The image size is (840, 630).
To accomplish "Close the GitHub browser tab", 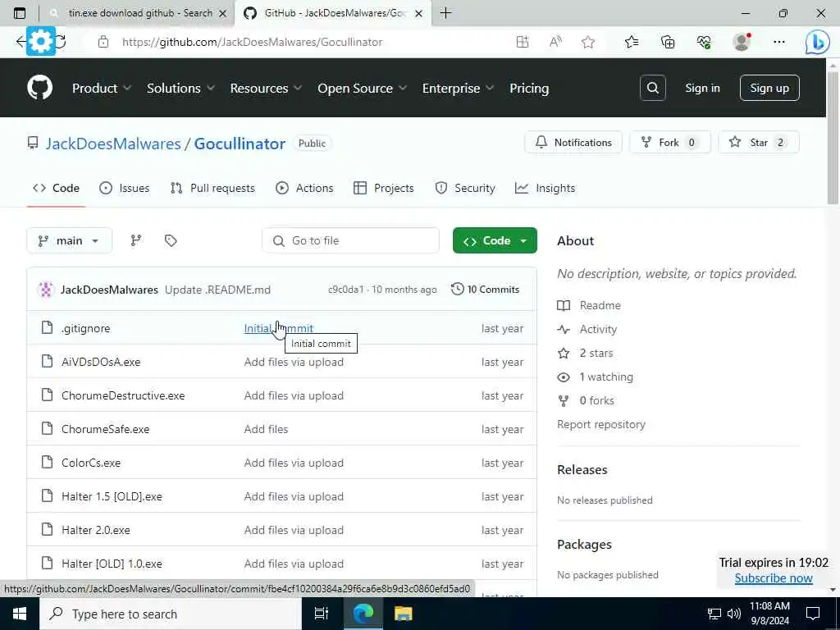I will (x=419, y=13).
